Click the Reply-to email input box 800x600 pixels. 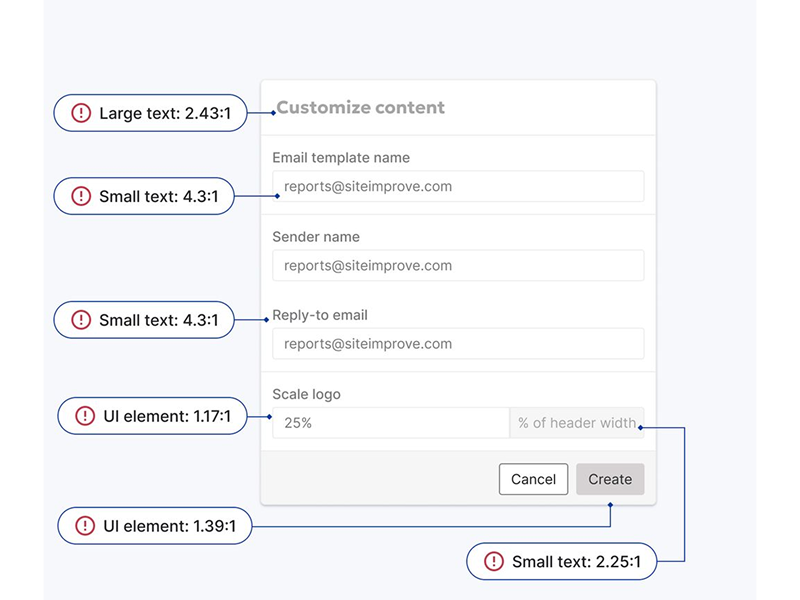click(458, 343)
